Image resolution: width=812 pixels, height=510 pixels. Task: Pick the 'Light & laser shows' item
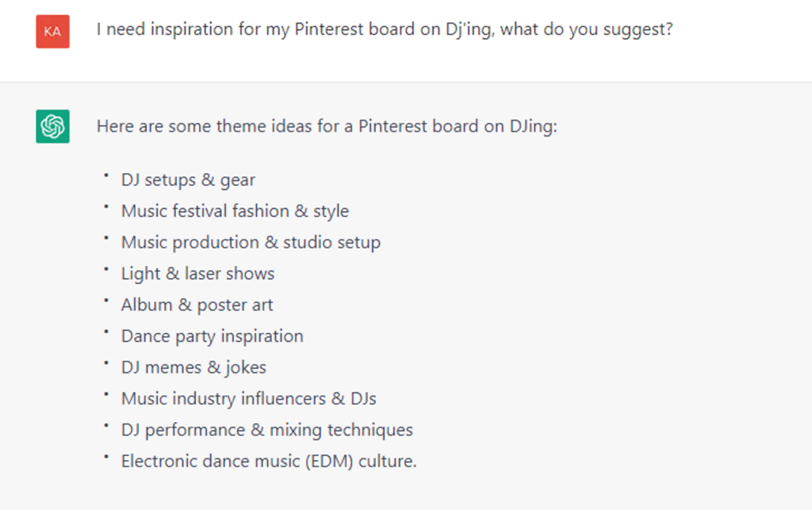click(x=197, y=274)
